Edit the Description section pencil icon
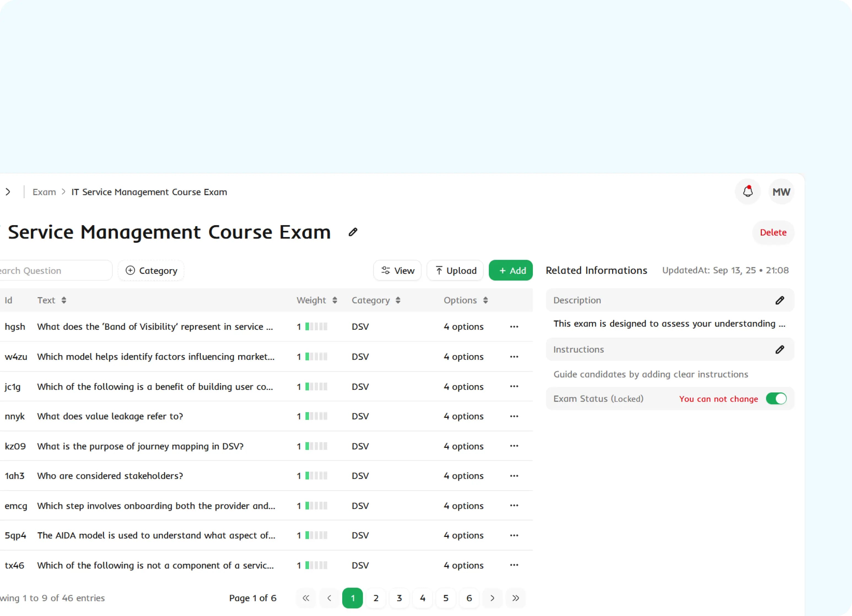852x616 pixels. (x=780, y=300)
